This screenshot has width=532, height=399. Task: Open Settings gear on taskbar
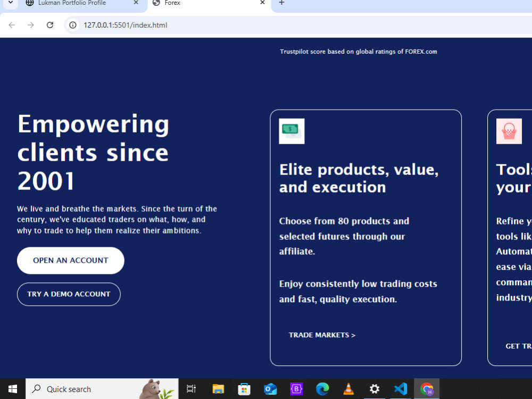375,389
